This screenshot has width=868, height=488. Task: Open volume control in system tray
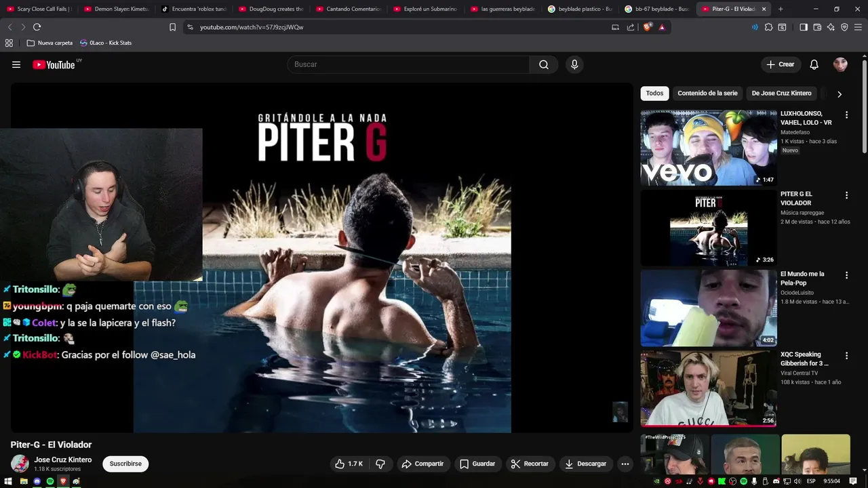797,481
